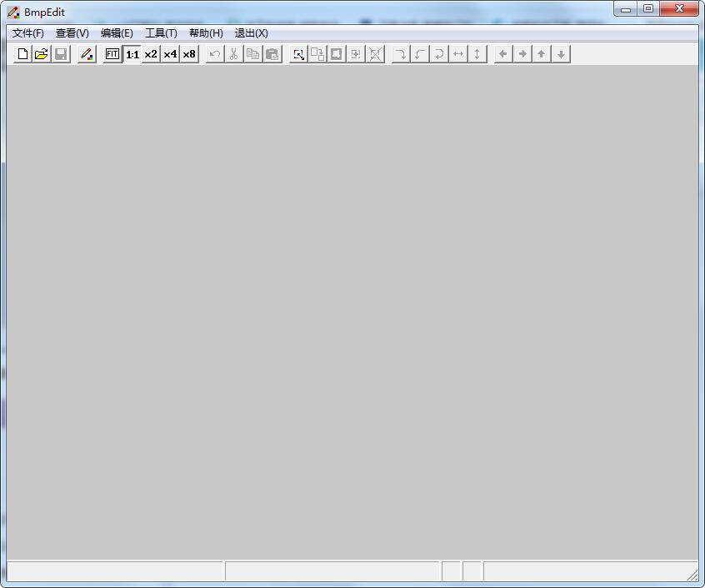Viewport: 705px width, 588px height.
Task: Zoom the image to x8
Action: [x=189, y=54]
